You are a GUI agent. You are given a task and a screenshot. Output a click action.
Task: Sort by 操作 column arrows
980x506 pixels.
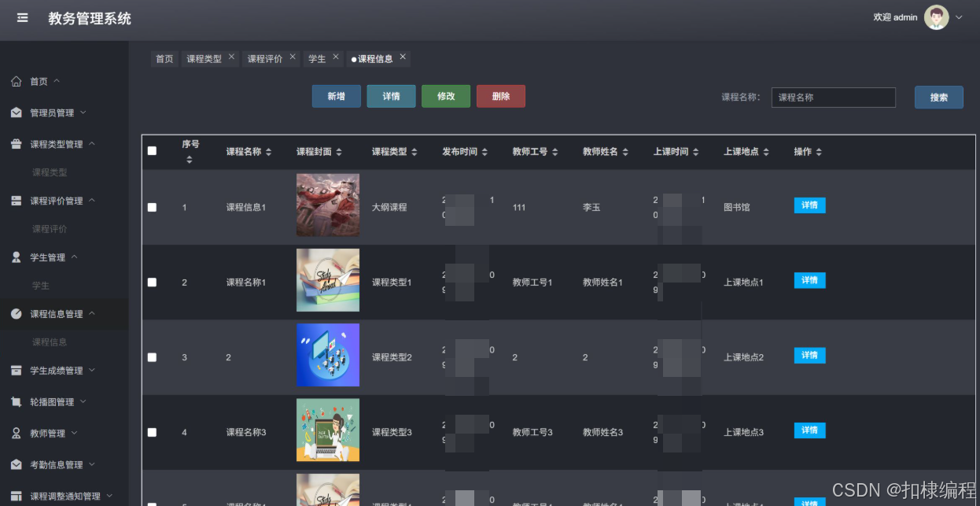(819, 152)
